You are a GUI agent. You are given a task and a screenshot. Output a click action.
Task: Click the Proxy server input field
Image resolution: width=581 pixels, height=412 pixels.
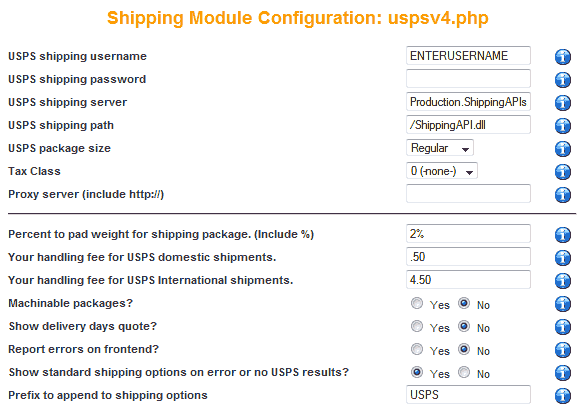(468, 194)
